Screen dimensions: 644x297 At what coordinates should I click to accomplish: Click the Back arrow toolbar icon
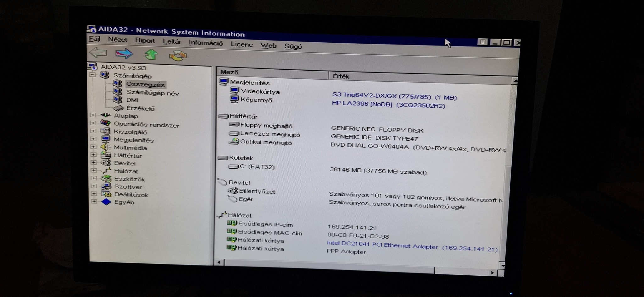[x=98, y=52]
